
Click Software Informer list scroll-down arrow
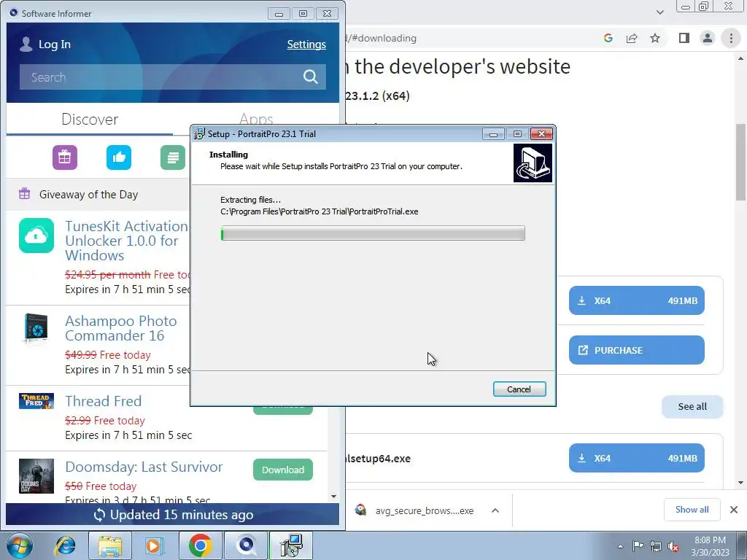(x=333, y=496)
